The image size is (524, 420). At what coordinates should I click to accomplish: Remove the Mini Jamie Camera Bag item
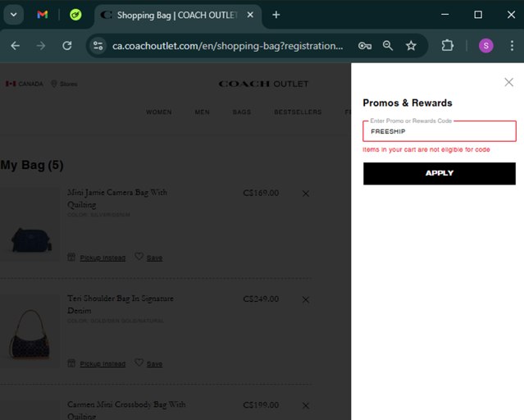coord(306,194)
